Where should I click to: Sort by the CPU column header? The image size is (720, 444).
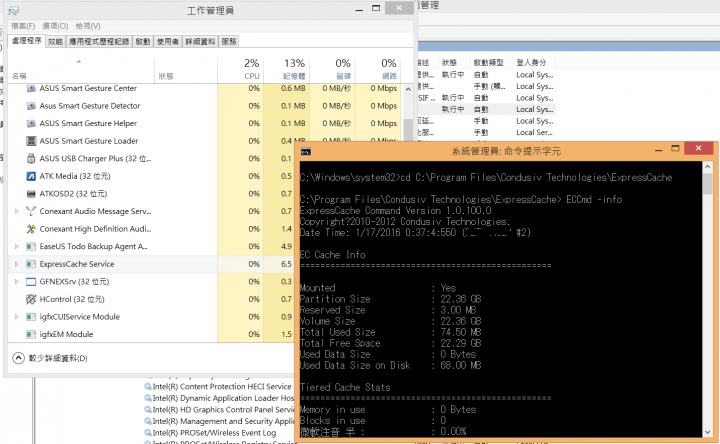point(241,69)
